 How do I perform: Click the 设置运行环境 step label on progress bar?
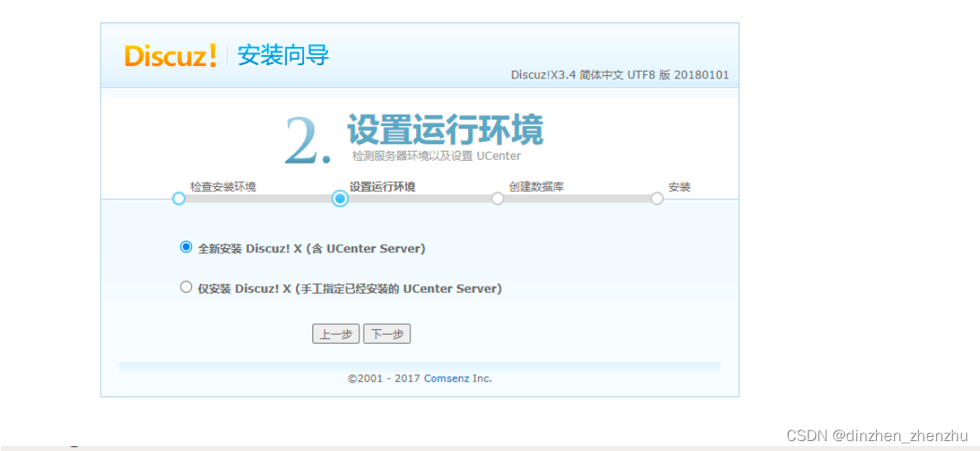tap(382, 186)
